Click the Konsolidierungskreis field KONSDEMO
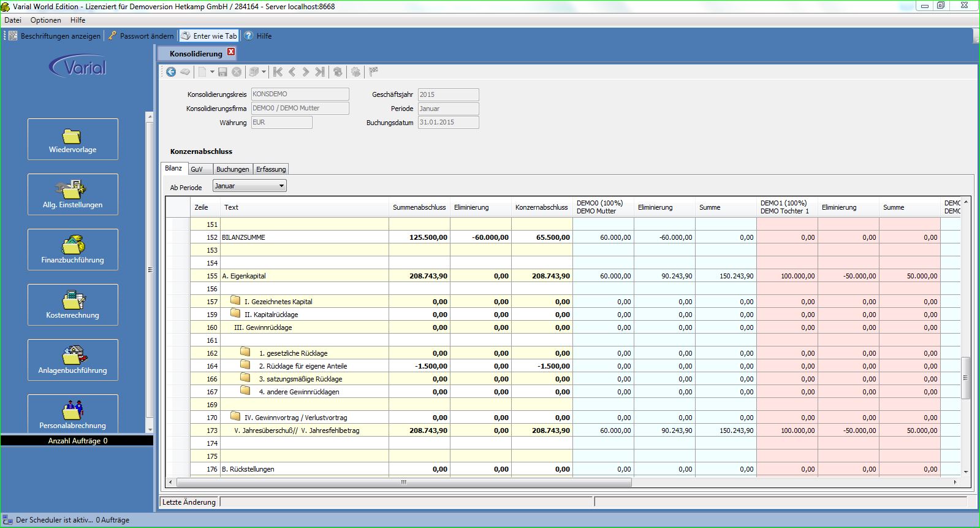This screenshot has height=528, width=980. point(300,94)
